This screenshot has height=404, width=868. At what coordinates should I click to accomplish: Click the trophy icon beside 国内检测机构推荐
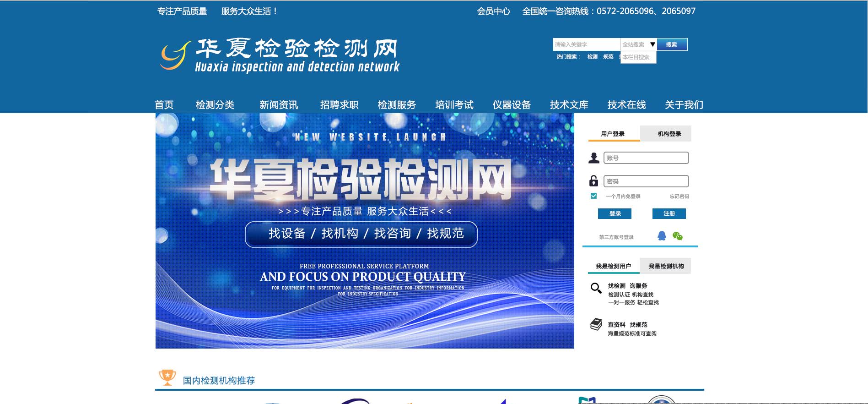coord(167,377)
